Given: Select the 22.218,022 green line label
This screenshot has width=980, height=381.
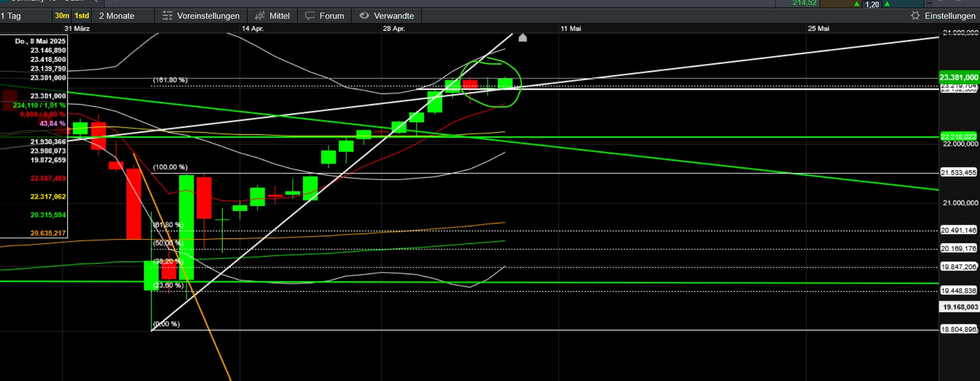Looking at the screenshot, I should pyautogui.click(x=959, y=137).
